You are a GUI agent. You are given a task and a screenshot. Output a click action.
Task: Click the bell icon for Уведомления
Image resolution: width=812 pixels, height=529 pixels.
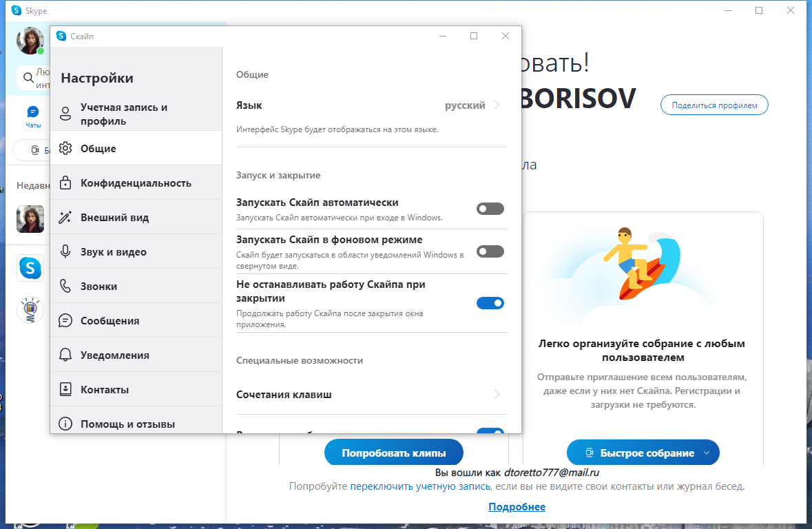(x=65, y=355)
